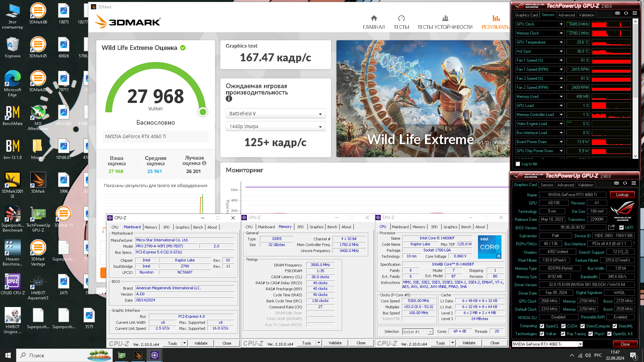Click the Lookup button in GPU-Z
Image resolution: width=644 pixels, height=362 pixels.
(x=622, y=195)
